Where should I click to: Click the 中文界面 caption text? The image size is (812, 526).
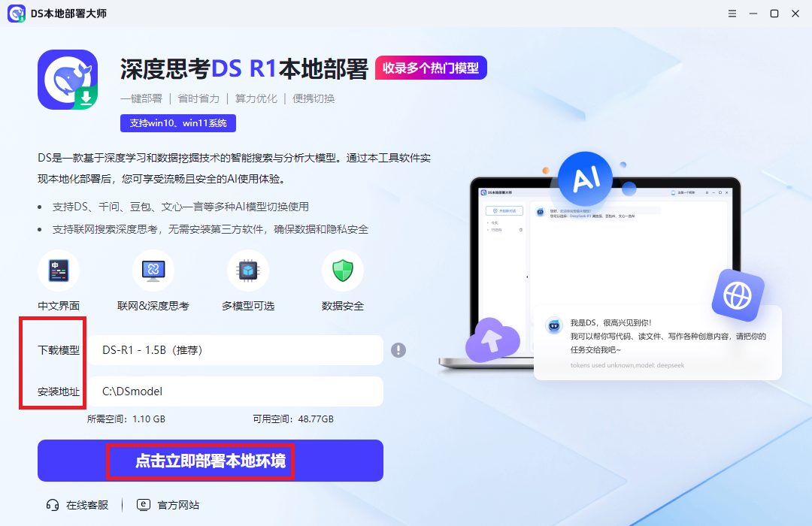[59, 306]
